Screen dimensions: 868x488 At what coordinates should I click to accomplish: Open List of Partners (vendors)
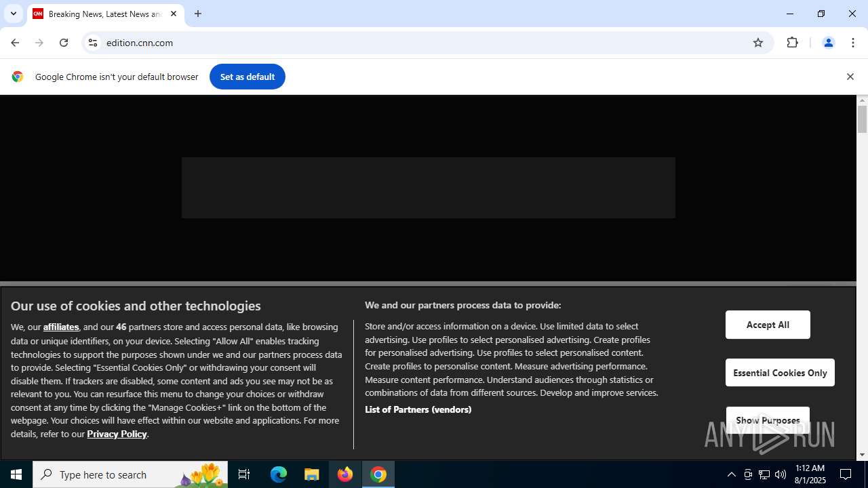[x=418, y=409]
